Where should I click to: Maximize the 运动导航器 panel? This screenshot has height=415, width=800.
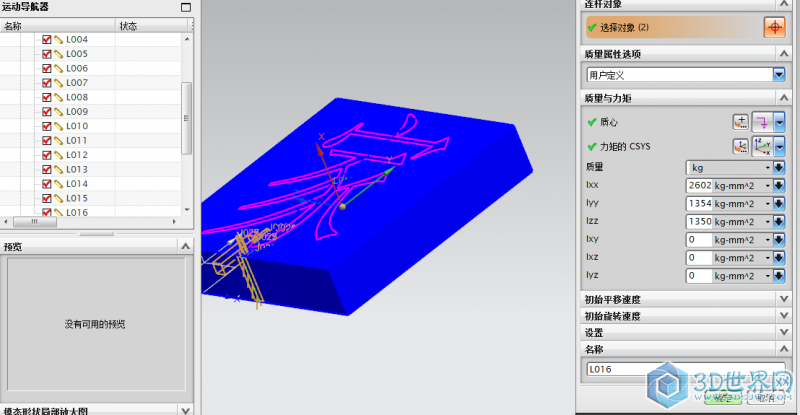pyautogui.click(x=186, y=7)
